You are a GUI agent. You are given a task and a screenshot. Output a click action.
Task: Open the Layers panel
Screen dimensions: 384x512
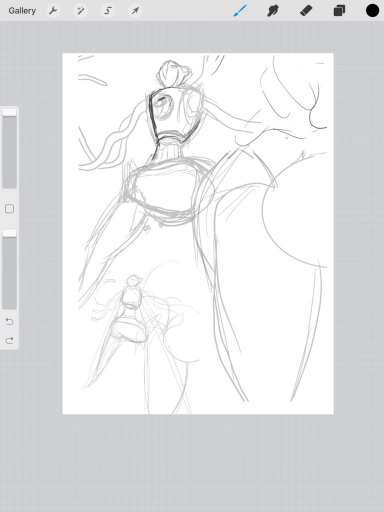pos(339,11)
